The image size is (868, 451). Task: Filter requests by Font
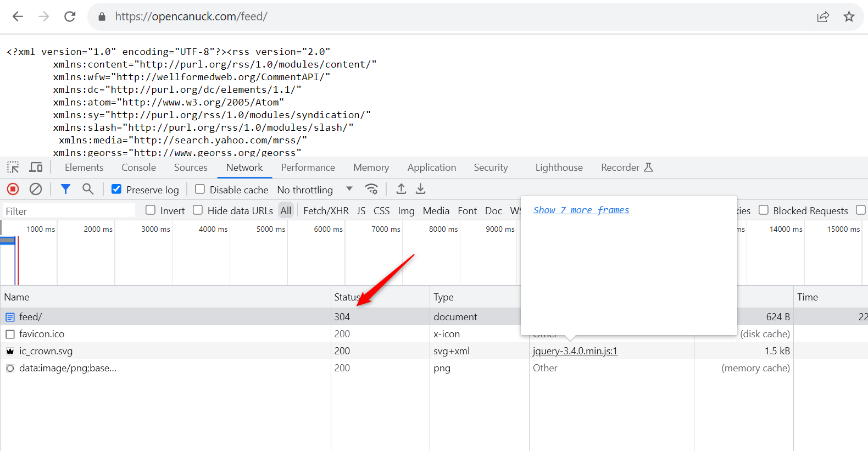468,210
